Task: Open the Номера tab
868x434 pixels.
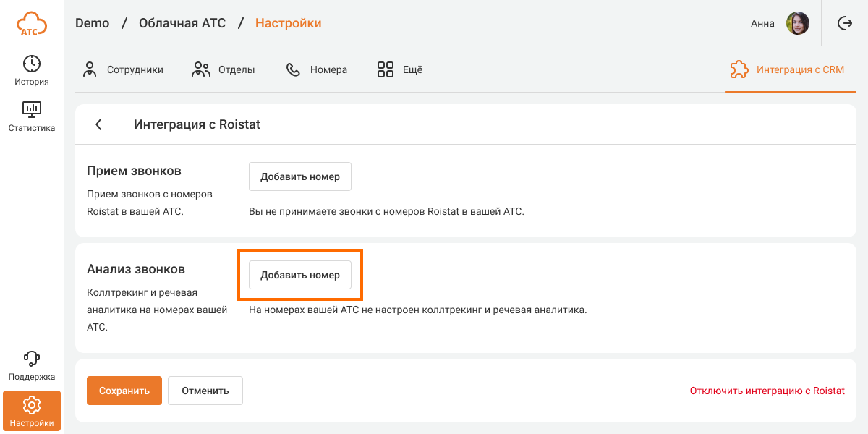Action: pyautogui.click(x=317, y=70)
